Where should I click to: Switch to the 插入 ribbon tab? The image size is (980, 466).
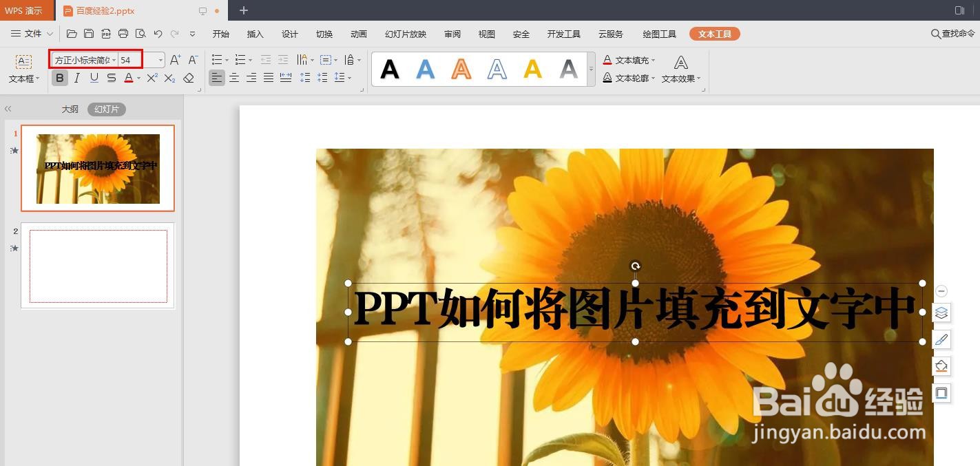tap(255, 33)
